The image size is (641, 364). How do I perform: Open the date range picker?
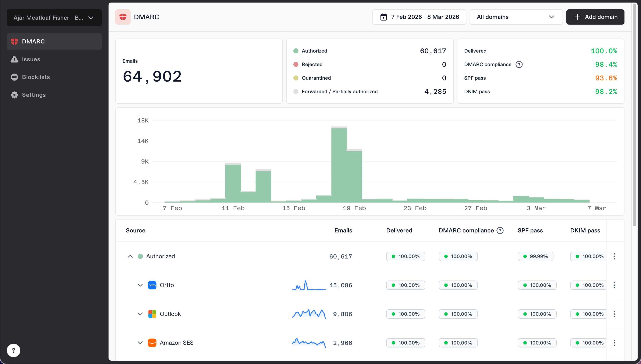point(419,17)
